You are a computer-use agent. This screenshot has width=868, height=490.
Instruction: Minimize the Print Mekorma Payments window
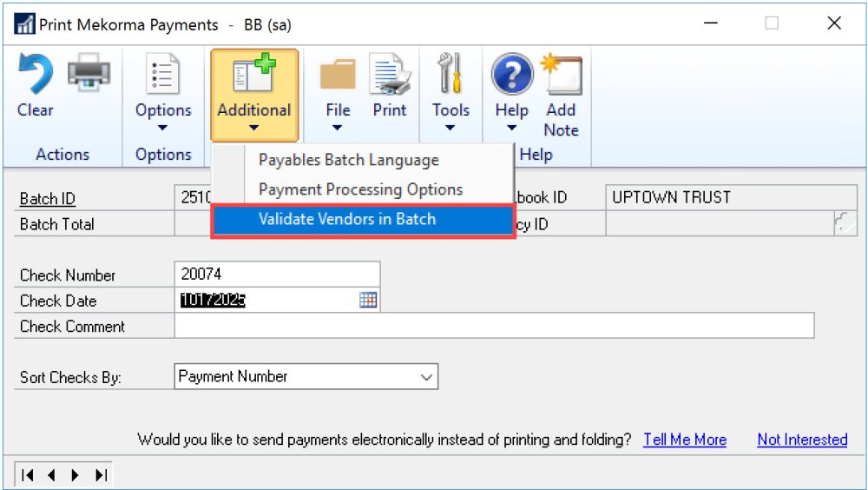pyautogui.click(x=711, y=23)
